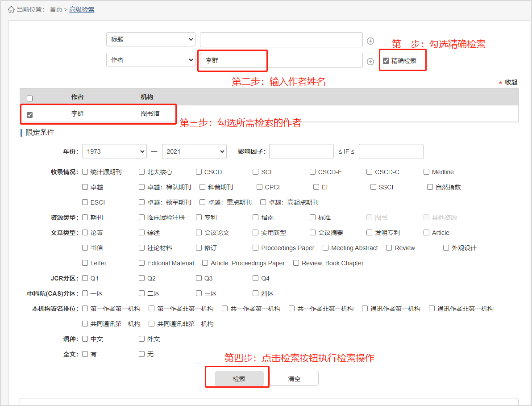532x406 pixels.
Task: Click the minimum impact factor input
Action: click(x=301, y=151)
